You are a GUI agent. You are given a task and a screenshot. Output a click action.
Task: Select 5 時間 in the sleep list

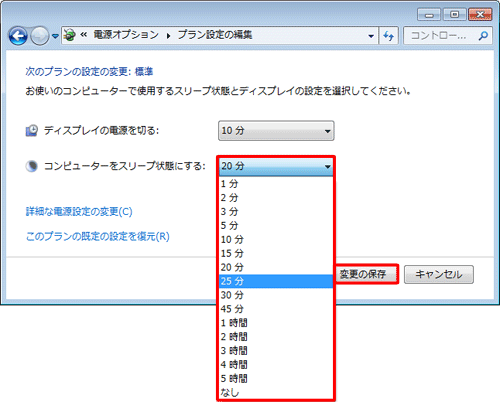click(x=276, y=379)
